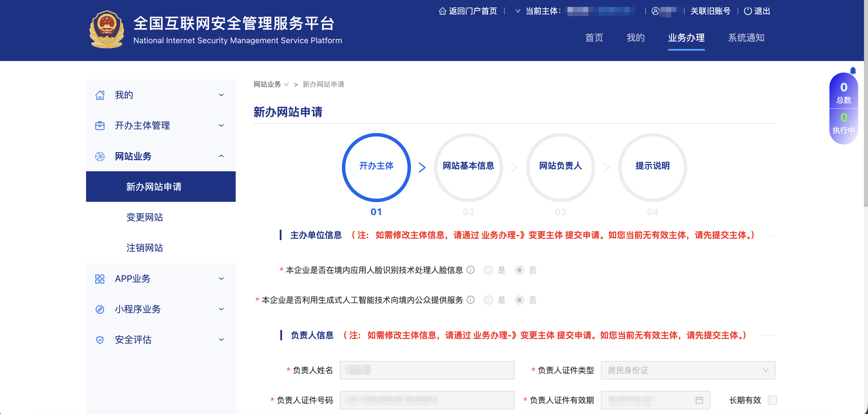This screenshot has height=414, width=868.
Task: Click the info icon beside 人脸信息 question
Action: tap(470, 270)
